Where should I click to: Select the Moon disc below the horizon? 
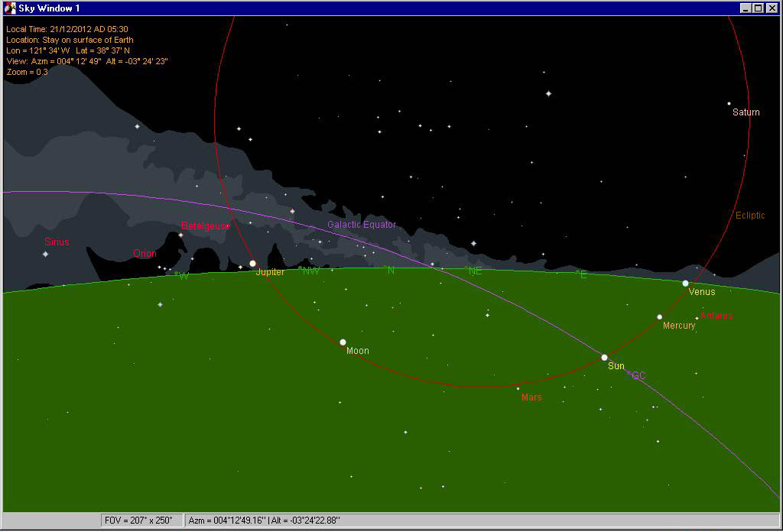[x=343, y=342]
